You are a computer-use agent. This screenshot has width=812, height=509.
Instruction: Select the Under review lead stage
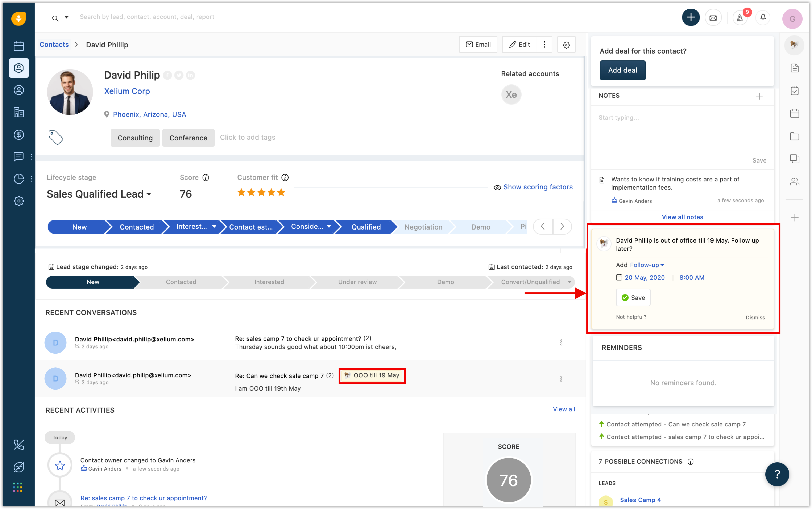pyautogui.click(x=357, y=282)
